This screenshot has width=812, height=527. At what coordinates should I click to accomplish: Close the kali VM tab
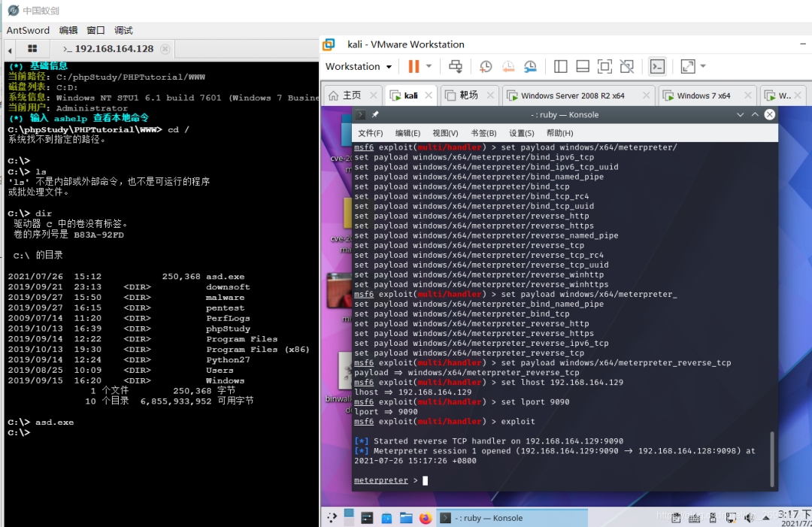(429, 95)
